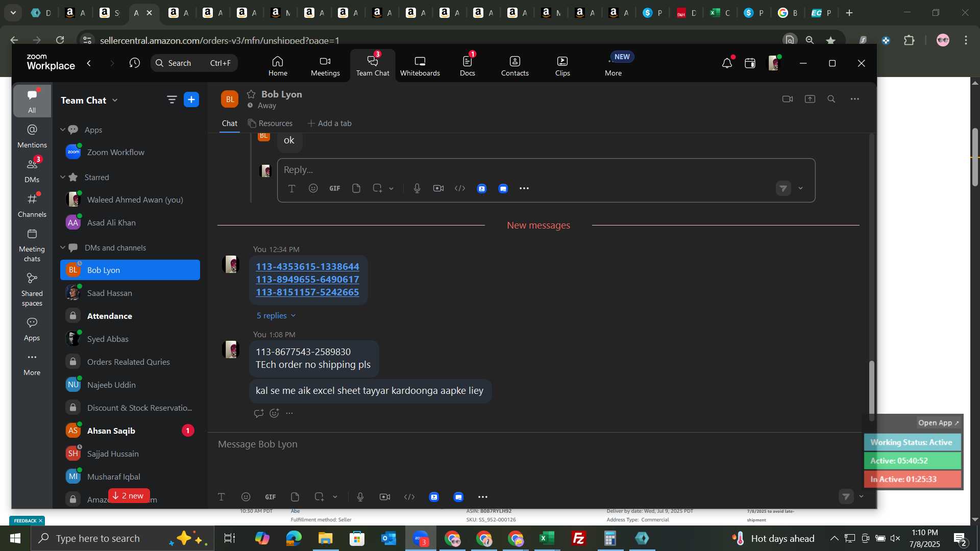
Task: Add an emoji reaction to the last message
Action: click(x=274, y=413)
